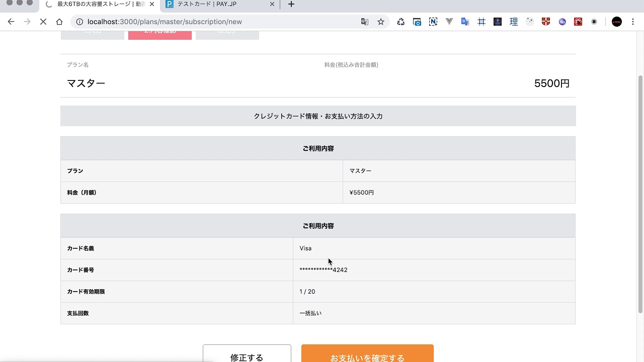Screen dimensions: 644x362
Task: Select the 最大6TB storage tab
Action: [100, 5]
